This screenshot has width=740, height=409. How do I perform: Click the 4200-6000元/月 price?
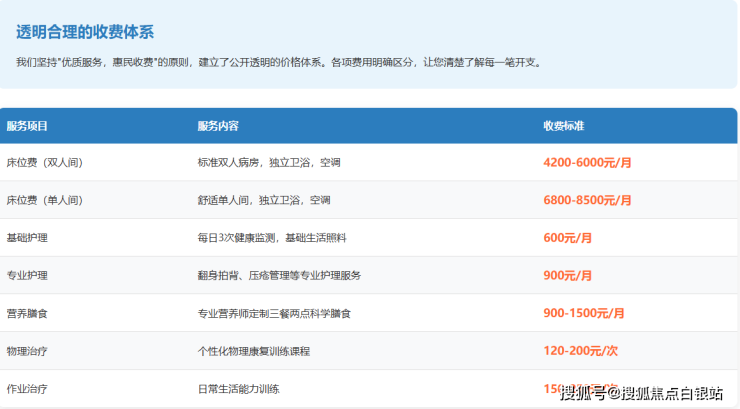point(587,162)
